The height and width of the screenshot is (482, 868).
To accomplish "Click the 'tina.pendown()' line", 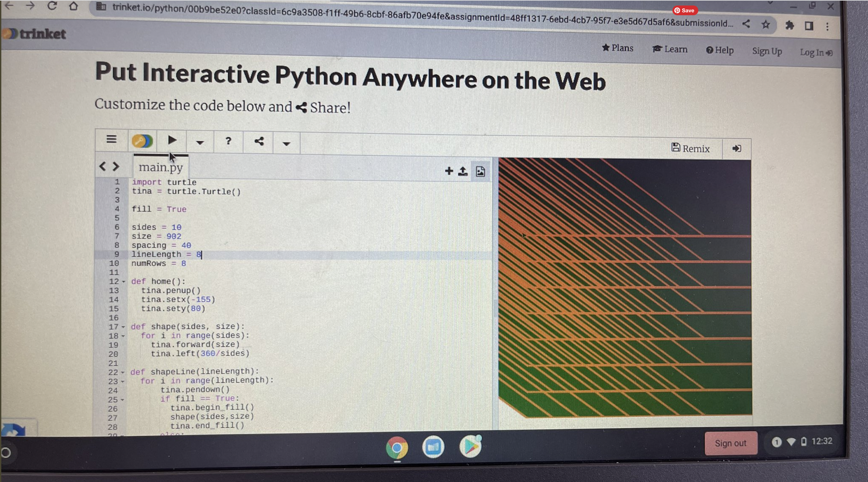I will click(x=195, y=390).
